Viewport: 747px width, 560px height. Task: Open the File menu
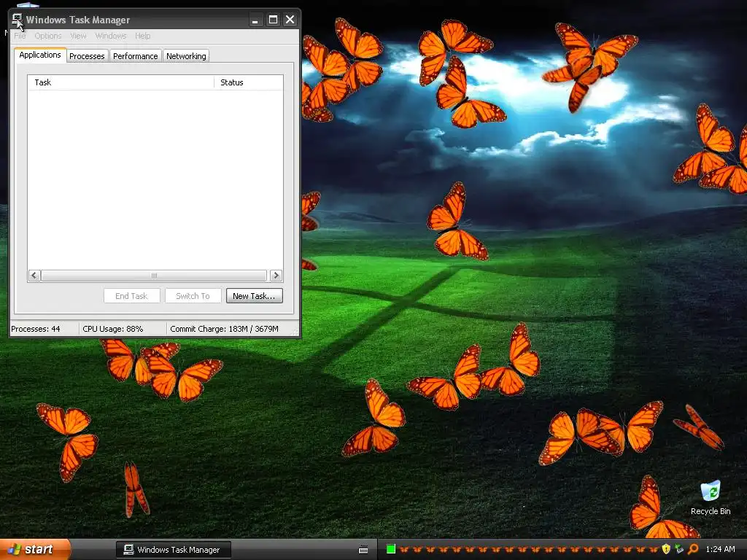coord(20,36)
